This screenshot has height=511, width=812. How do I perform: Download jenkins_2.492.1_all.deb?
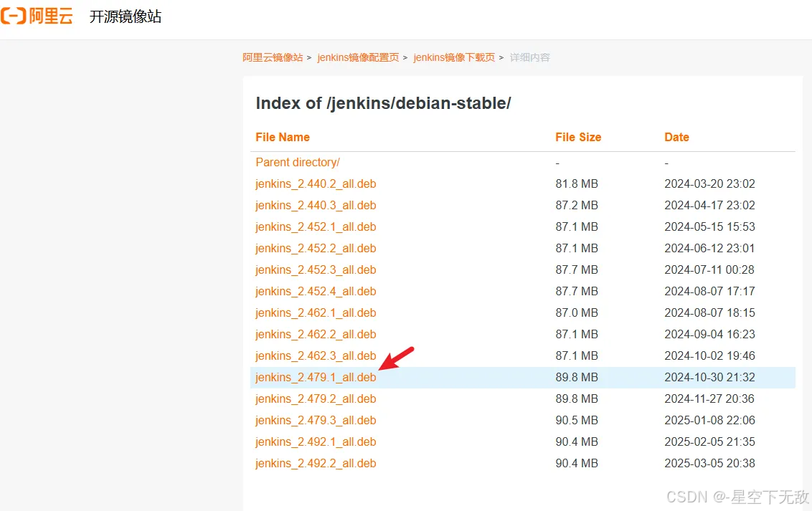[316, 442]
